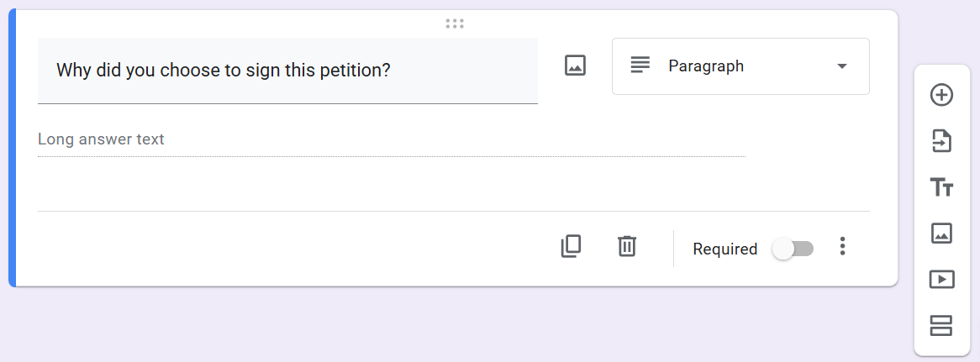Click the Import questions icon

point(941,141)
